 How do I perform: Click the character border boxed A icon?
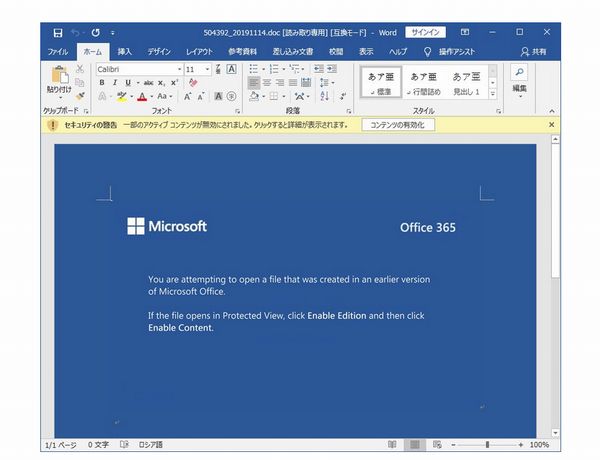pos(231,69)
